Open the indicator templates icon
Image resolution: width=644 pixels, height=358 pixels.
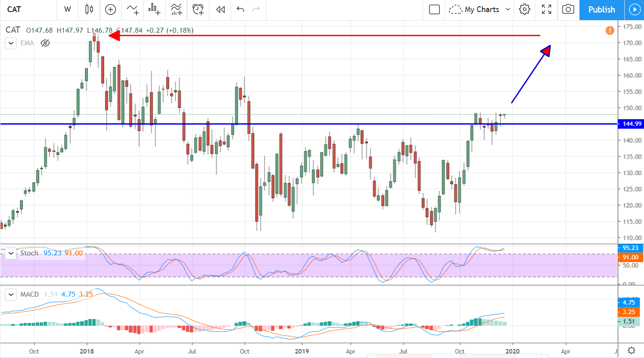pos(176,9)
